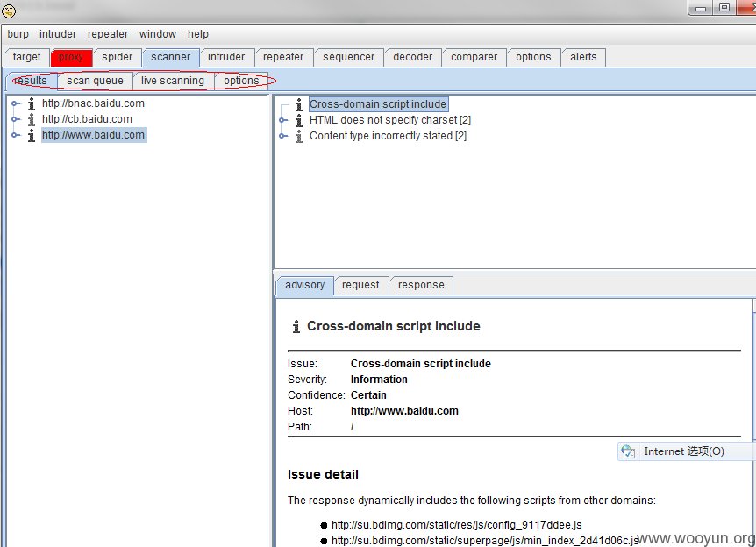Expand the http://www.baidu.com tree node
Image resolution: width=756 pixels, height=547 pixels.
tap(16, 135)
